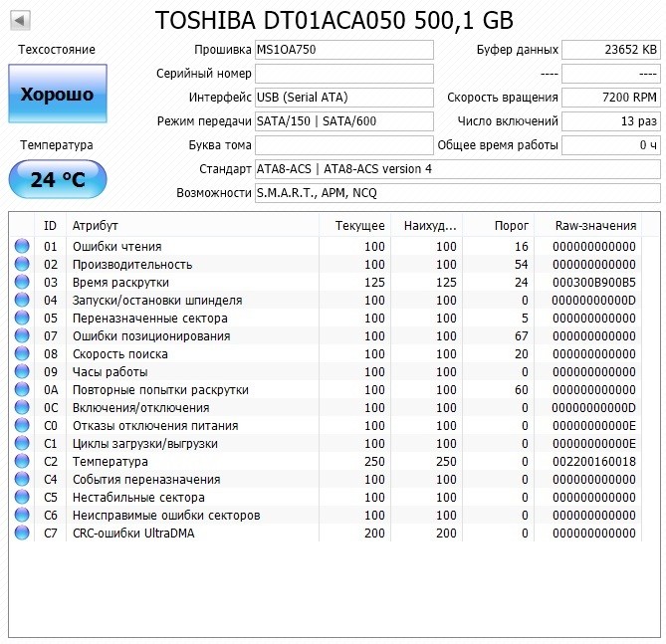Click the empty Буква тома field
The height and width of the screenshot is (644, 666).
tap(344, 145)
